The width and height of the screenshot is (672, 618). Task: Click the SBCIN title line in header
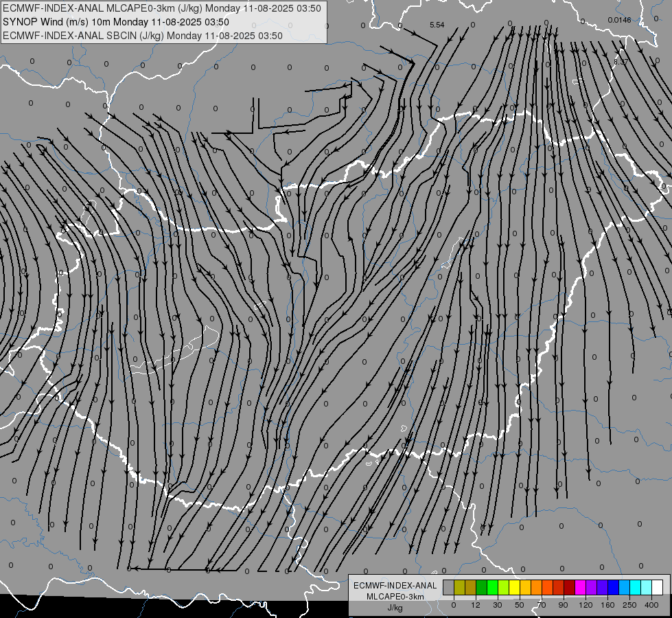pyautogui.click(x=143, y=36)
